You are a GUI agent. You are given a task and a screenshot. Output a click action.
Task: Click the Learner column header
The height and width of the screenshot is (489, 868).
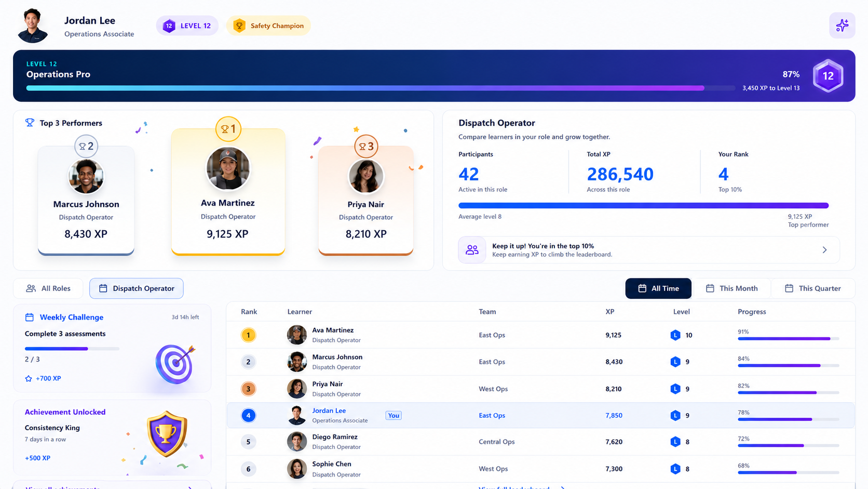point(300,312)
